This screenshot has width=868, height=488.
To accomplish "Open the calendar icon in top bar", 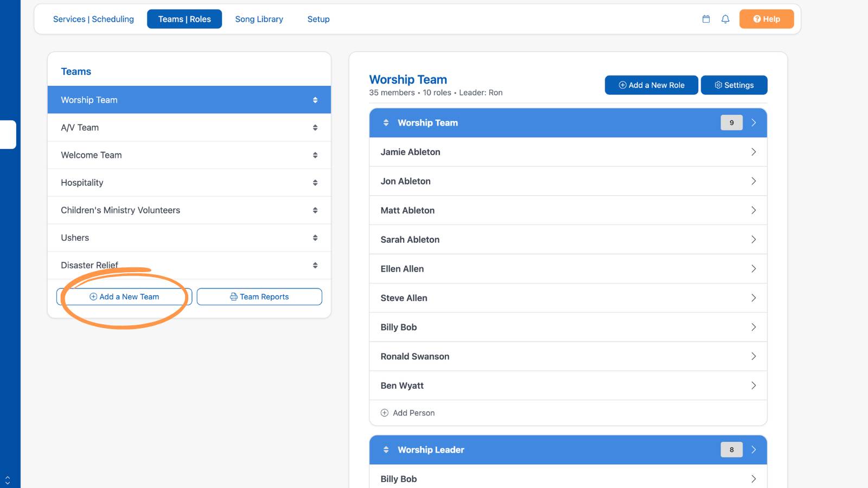I will (x=706, y=19).
